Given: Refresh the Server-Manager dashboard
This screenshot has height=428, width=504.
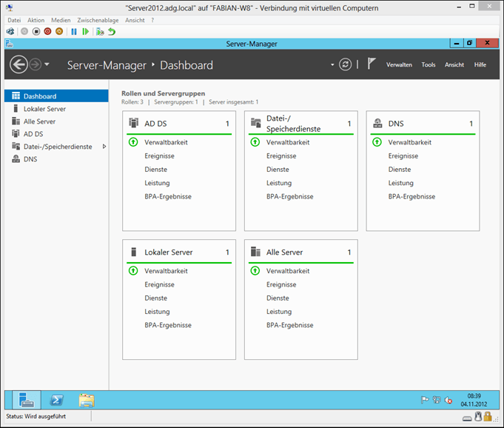Looking at the screenshot, I should tap(345, 64).
